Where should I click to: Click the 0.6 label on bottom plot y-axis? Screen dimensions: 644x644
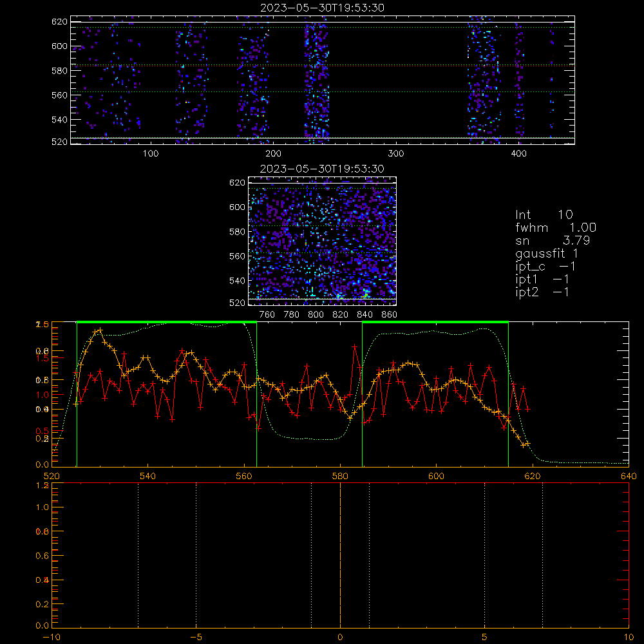pyautogui.click(x=43, y=556)
